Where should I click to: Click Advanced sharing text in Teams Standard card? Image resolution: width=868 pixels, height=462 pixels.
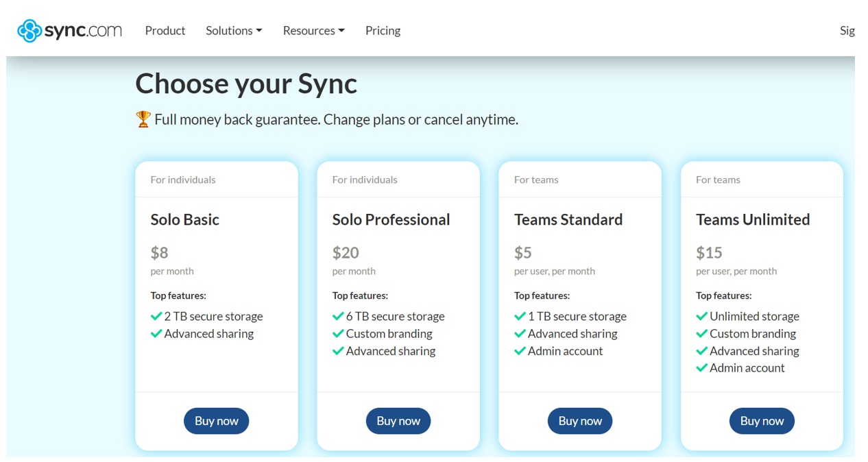(x=572, y=334)
